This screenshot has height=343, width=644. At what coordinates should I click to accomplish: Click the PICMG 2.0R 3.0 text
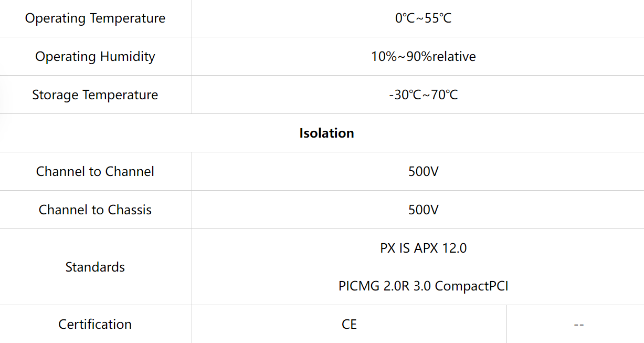(385, 286)
